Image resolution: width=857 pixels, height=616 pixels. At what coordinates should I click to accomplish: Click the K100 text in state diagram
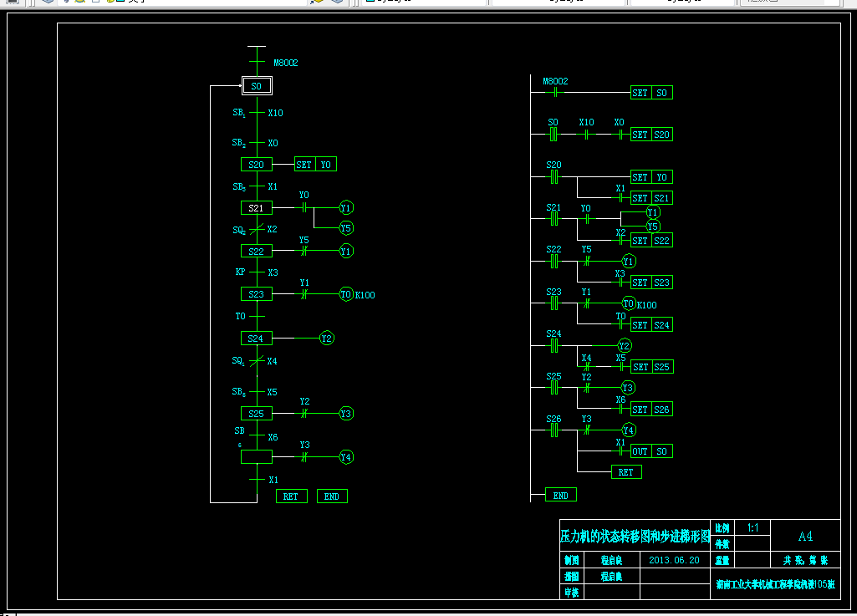coord(365,295)
